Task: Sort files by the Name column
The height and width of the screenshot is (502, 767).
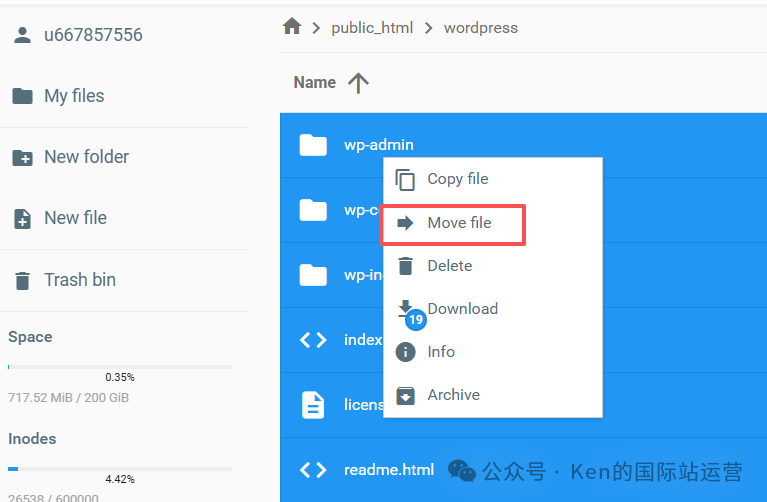Action: tap(315, 82)
